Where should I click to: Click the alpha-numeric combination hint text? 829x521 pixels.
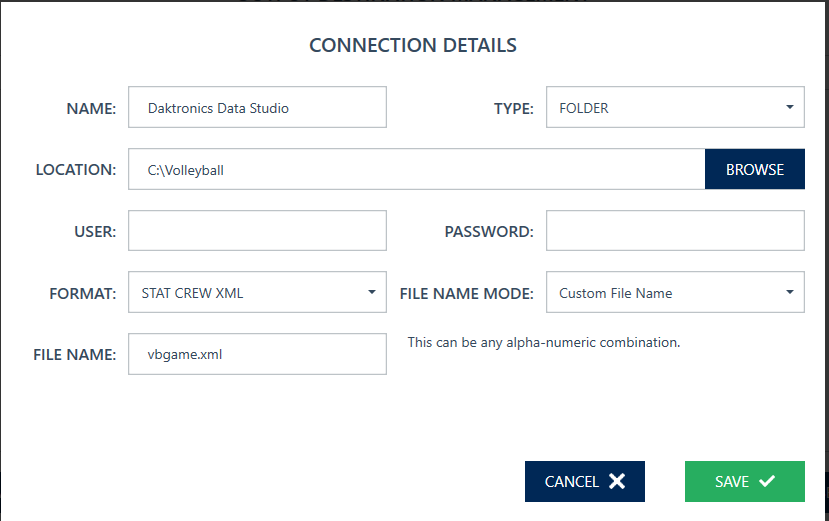[x=543, y=342]
